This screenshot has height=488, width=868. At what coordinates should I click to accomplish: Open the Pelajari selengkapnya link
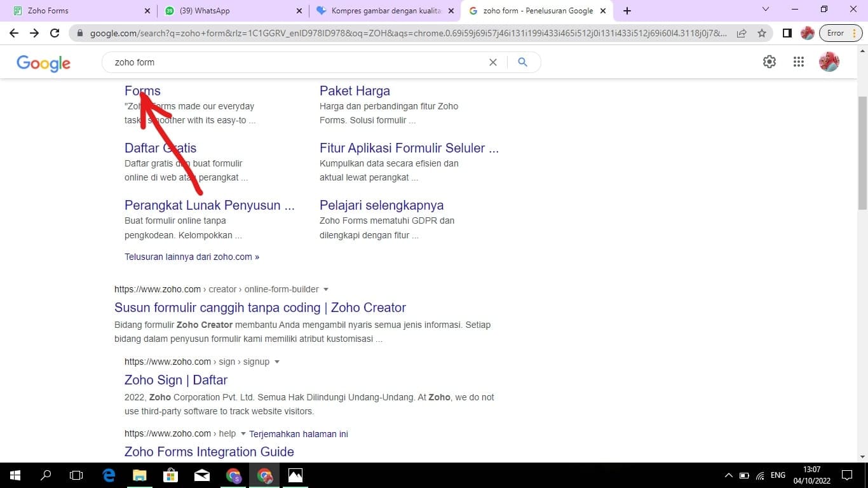[381, 205]
